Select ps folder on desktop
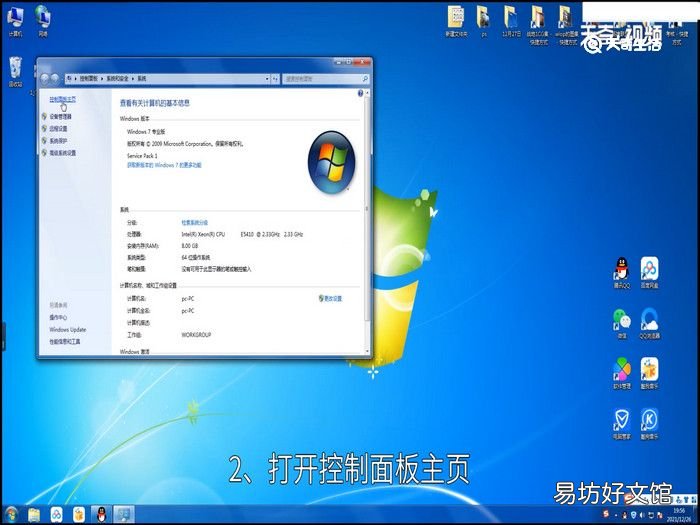This screenshot has height=525, width=700. coord(483,21)
